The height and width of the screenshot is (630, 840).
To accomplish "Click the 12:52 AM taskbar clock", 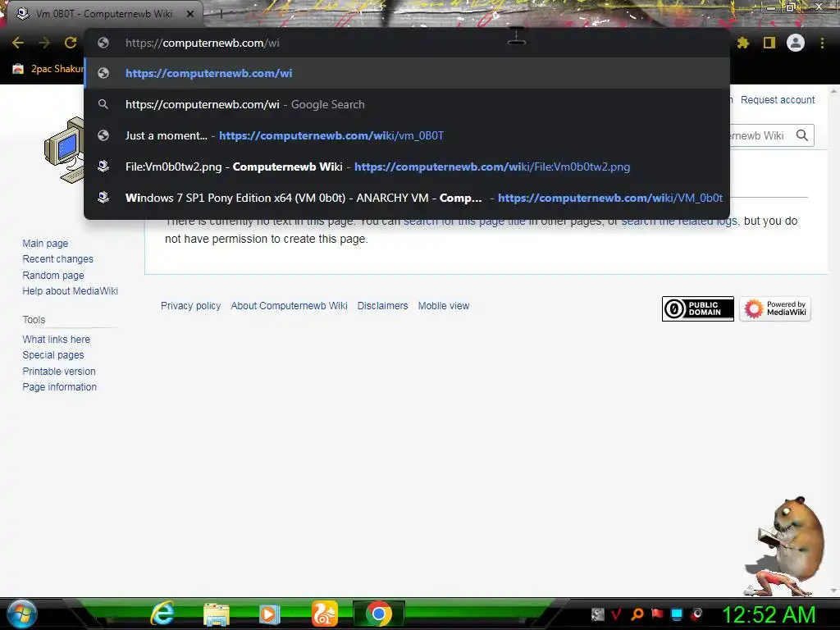I will 769,614.
